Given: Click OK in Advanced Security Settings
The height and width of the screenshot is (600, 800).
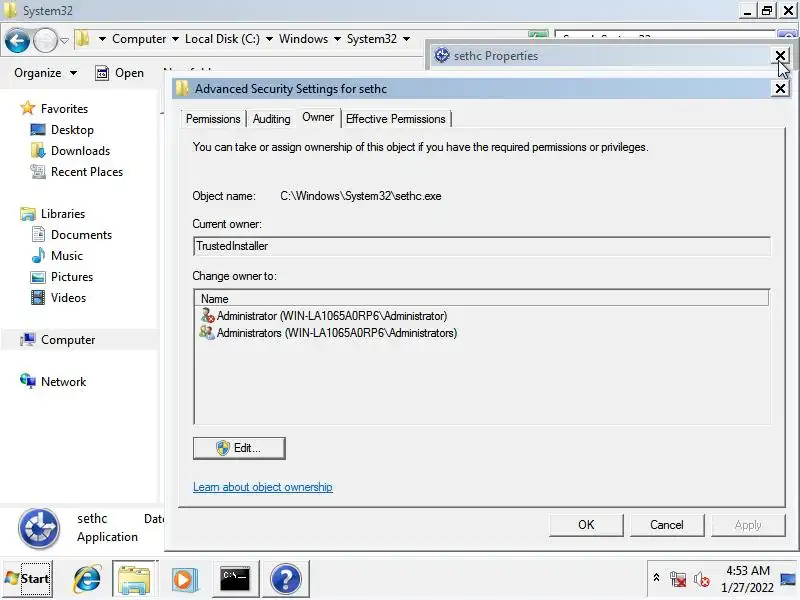Looking at the screenshot, I should 586,525.
